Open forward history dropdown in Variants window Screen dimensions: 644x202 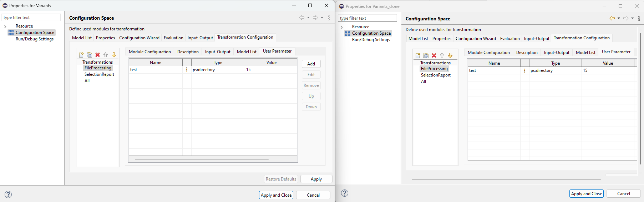(322, 18)
